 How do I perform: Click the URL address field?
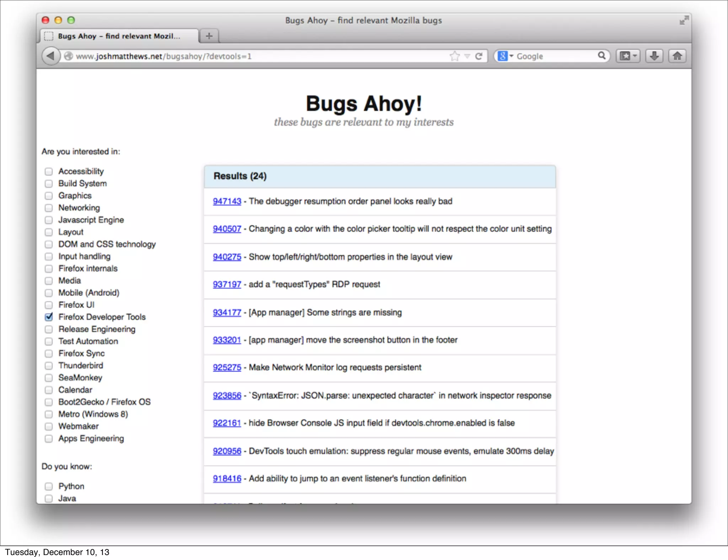249,56
